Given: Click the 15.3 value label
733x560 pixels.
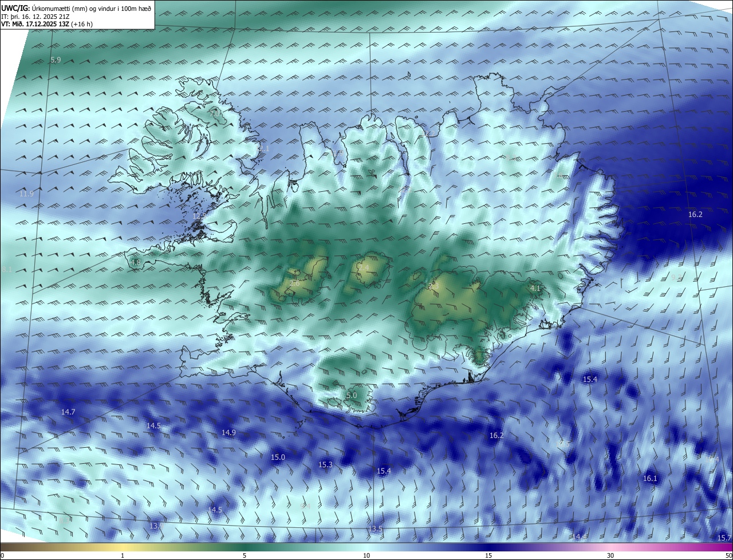Looking at the screenshot, I should [325, 465].
